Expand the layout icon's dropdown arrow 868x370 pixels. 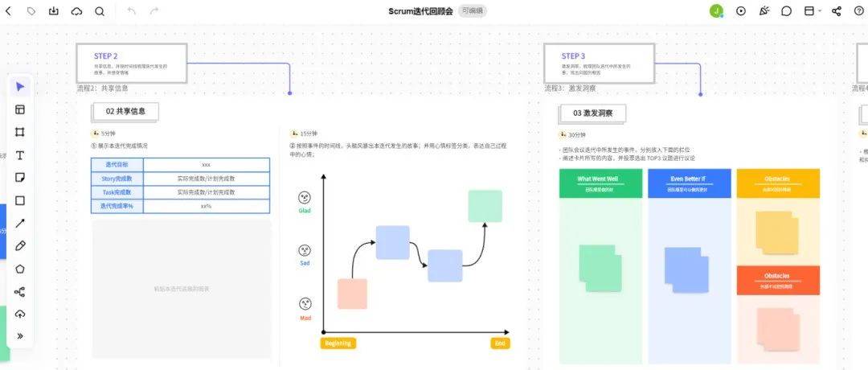[x=819, y=11]
